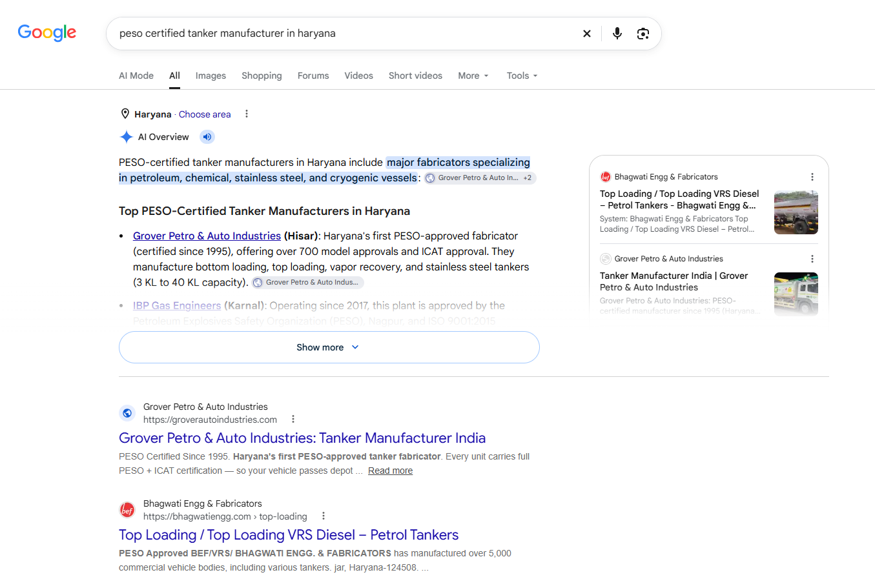875x588 pixels.
Task: Switch to Images tab
Action: click(x=211, y=76)
